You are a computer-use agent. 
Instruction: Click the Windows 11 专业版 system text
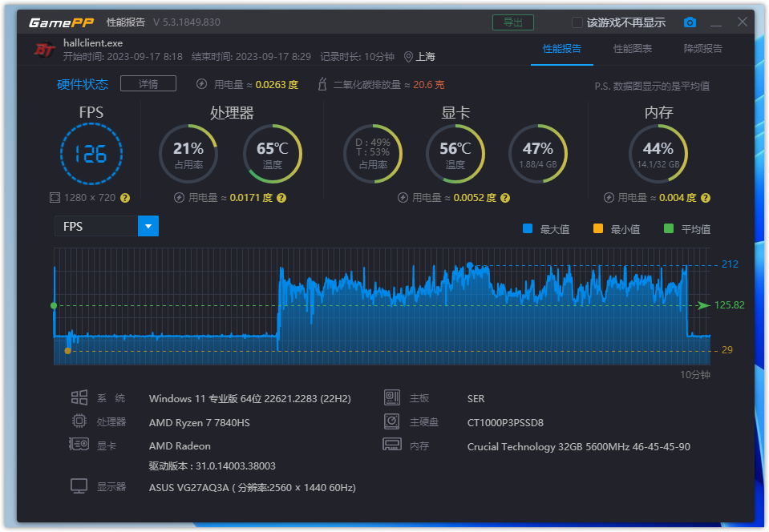point(250,399)
